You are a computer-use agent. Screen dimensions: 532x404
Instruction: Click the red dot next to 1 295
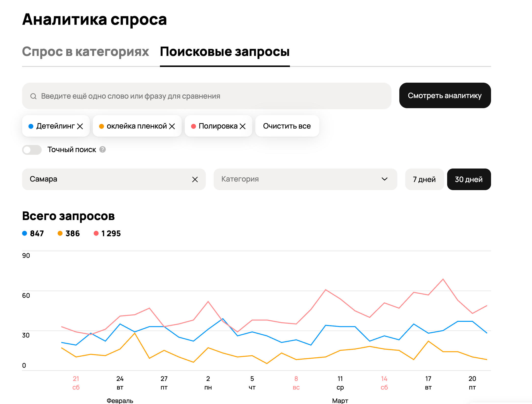(96, 233)
